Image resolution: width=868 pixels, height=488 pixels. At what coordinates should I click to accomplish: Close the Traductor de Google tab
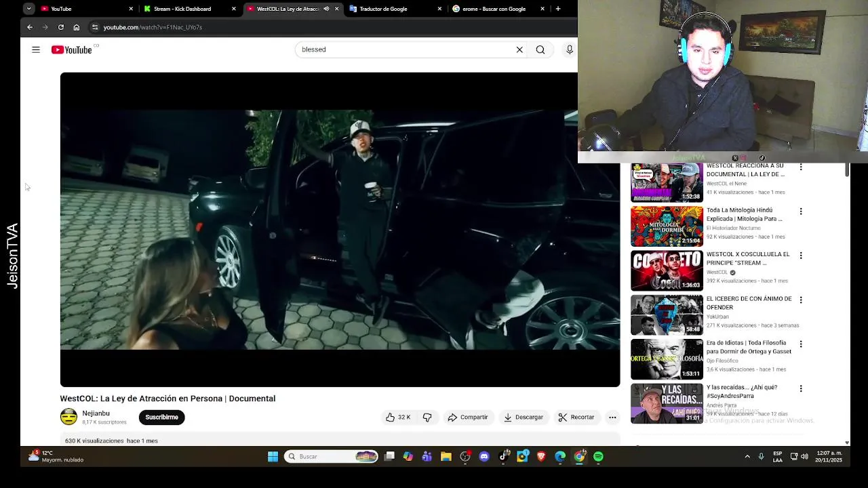tap(439, 9)
